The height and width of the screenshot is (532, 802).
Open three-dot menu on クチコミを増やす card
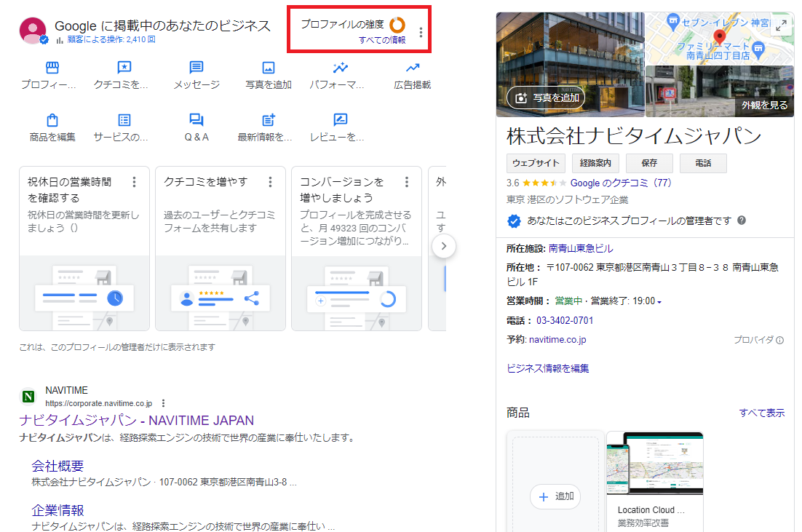point(270,182)
